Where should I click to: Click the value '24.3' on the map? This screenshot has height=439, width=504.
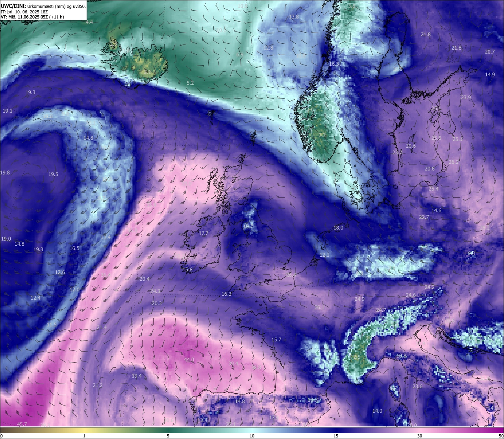[155, 291]
